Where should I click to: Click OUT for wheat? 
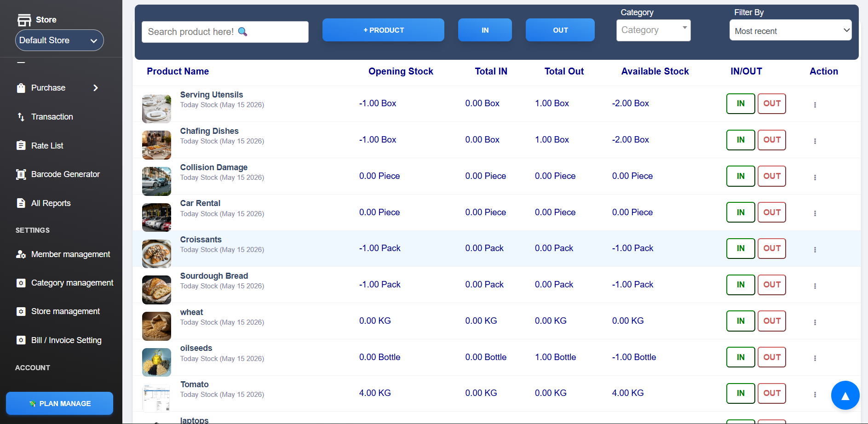772,321
